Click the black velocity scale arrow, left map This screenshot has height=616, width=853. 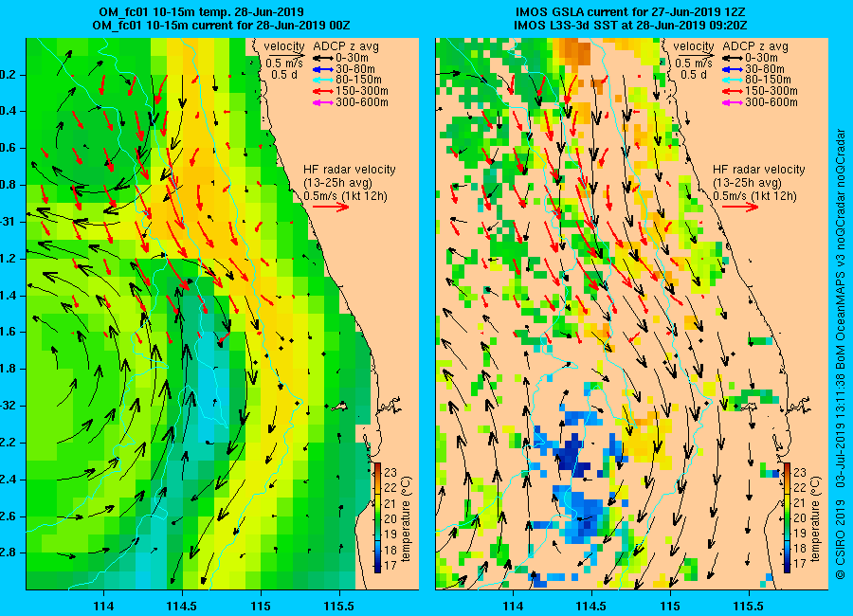(x=285, y=54)
